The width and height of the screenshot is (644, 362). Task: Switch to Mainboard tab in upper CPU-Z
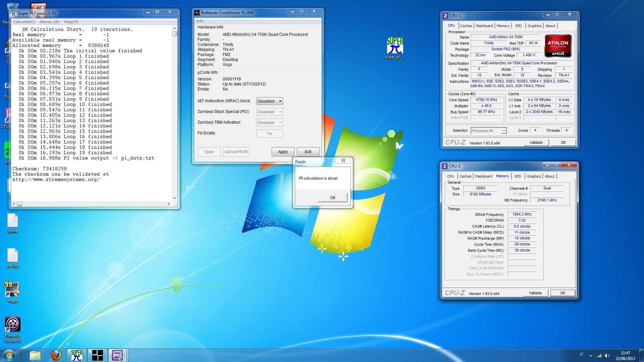point(484,26)
